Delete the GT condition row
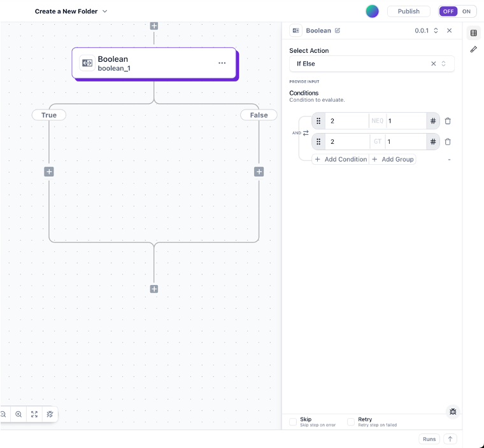Image resolution: width=484 pixels, height=448 pixels. [x=448, y=142]
